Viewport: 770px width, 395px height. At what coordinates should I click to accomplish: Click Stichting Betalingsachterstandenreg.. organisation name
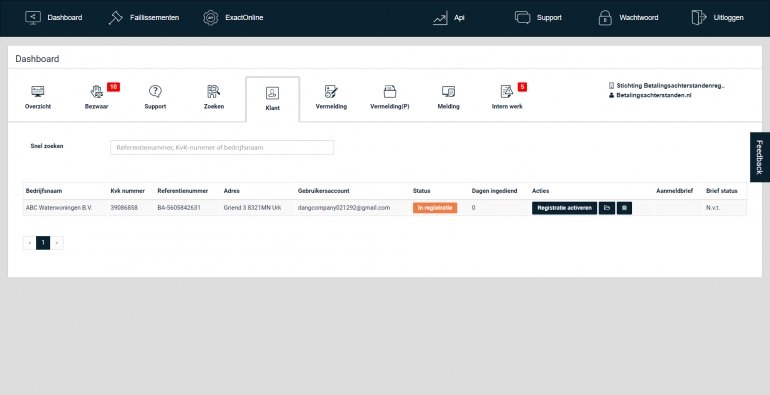coord(670,85)
